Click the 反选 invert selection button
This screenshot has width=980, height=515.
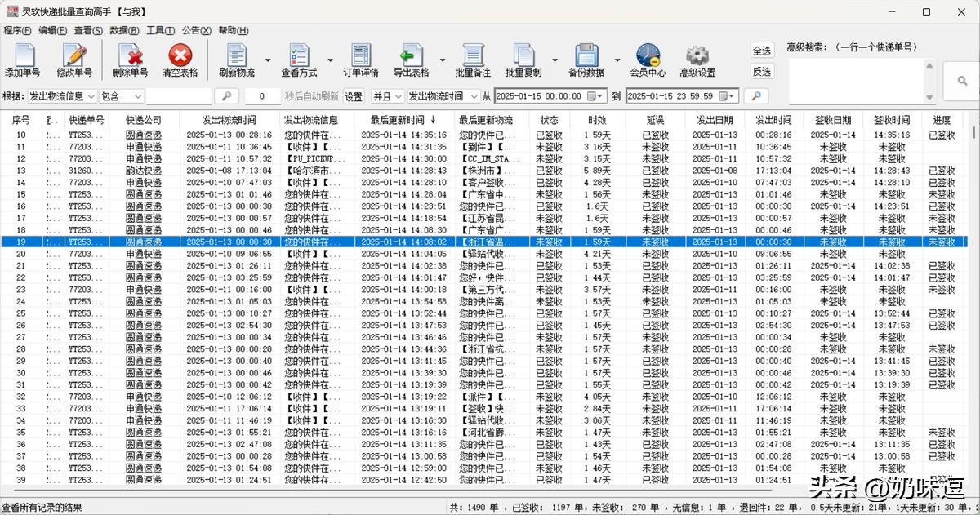pos(761,72)
